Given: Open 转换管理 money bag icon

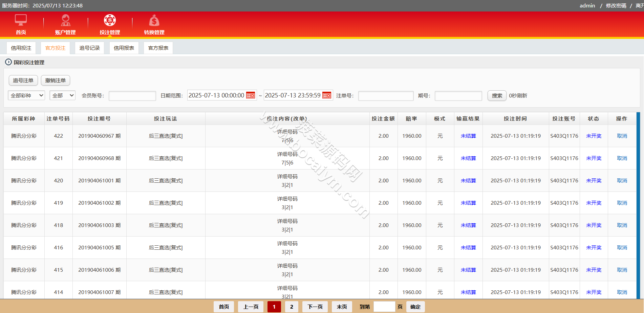Looking at the screenshot, I should click(x=154, y=20).
